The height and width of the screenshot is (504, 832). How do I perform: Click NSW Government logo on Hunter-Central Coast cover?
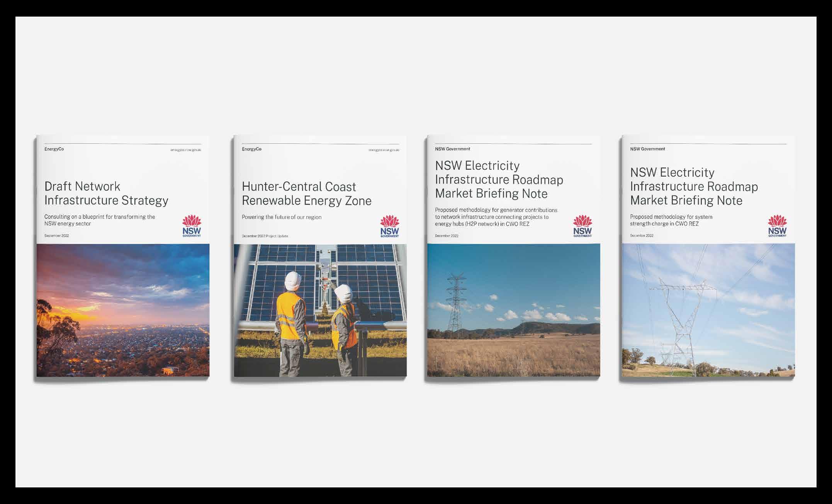[389, 227]
